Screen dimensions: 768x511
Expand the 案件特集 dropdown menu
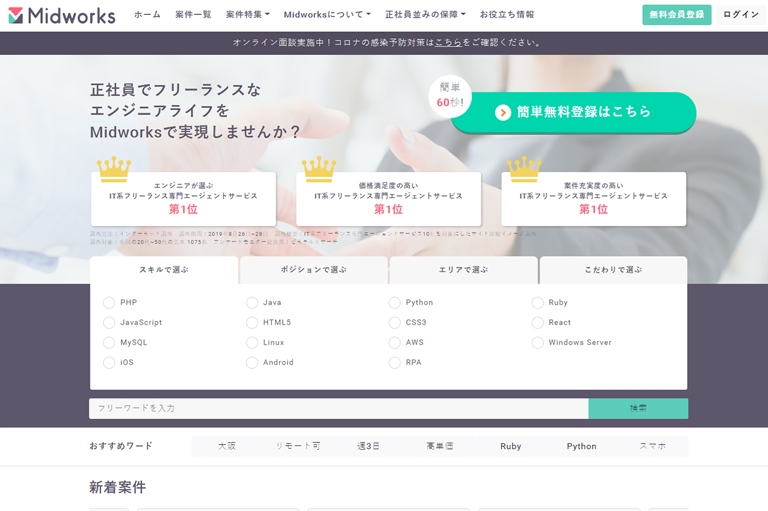click(248, 15)
